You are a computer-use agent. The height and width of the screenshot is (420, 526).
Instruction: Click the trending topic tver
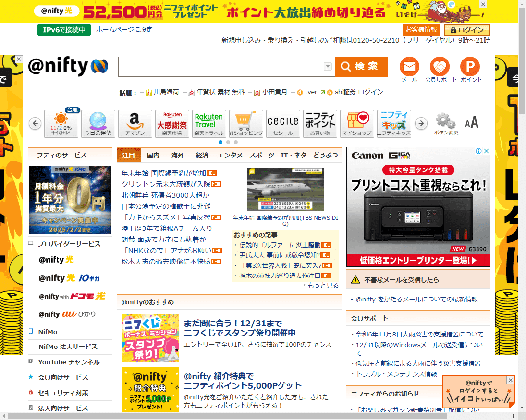311,92
